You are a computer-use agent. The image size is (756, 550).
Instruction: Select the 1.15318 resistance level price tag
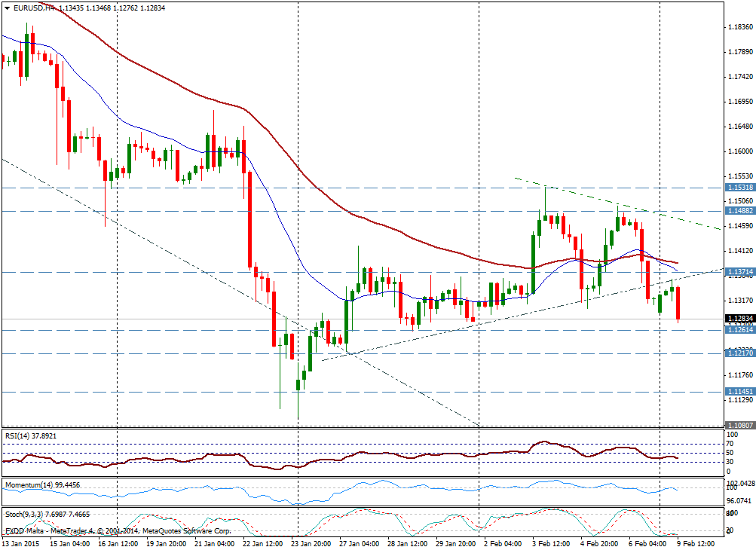click(x=739, y=187)
